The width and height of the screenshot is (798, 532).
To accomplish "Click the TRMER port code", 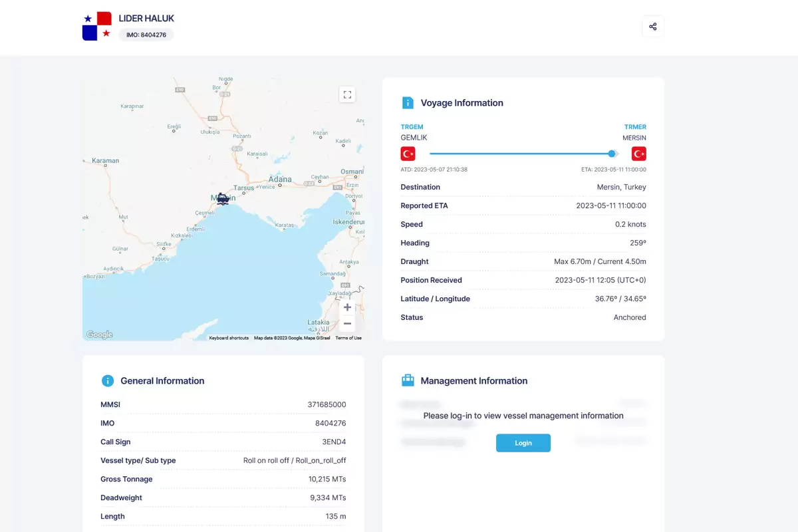I will tap(635, 127).
